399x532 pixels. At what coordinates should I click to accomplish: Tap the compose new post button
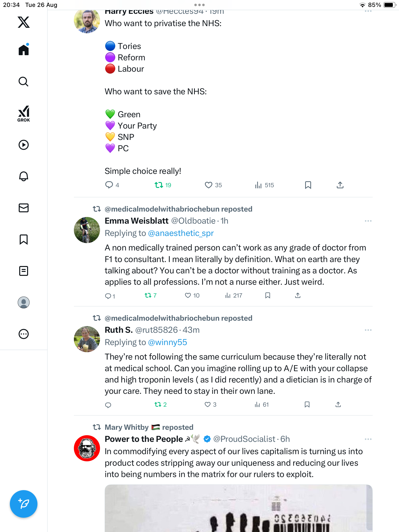coord(24,504)
